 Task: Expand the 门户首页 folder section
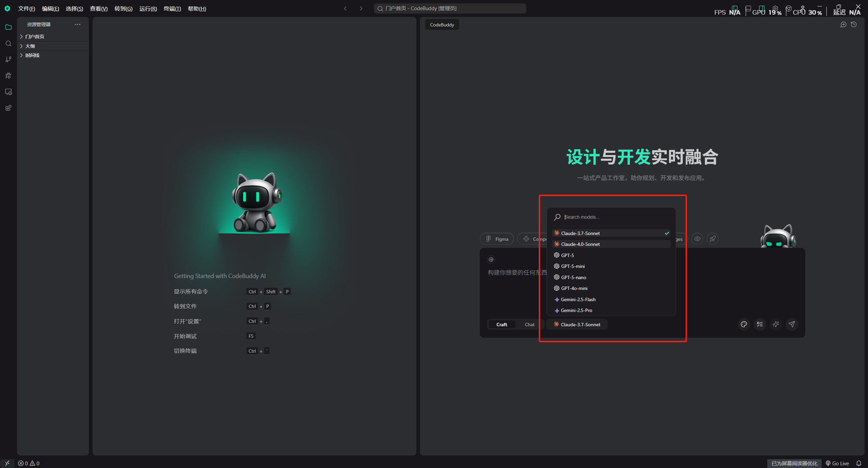[x=53, y=37]
